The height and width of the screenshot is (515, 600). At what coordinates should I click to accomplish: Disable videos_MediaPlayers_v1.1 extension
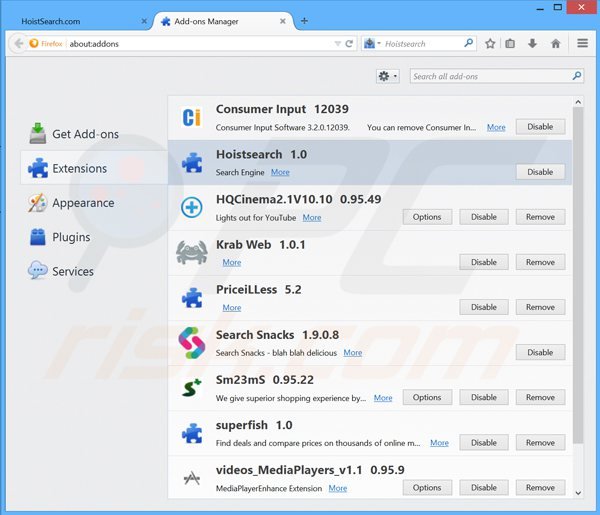click(x=484, y=488)
